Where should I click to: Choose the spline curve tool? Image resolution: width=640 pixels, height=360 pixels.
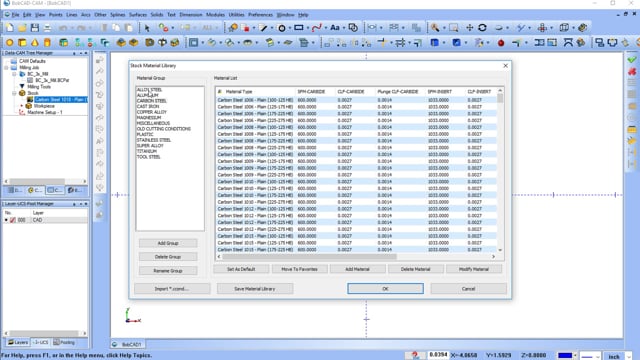click(x=316, y=28)
